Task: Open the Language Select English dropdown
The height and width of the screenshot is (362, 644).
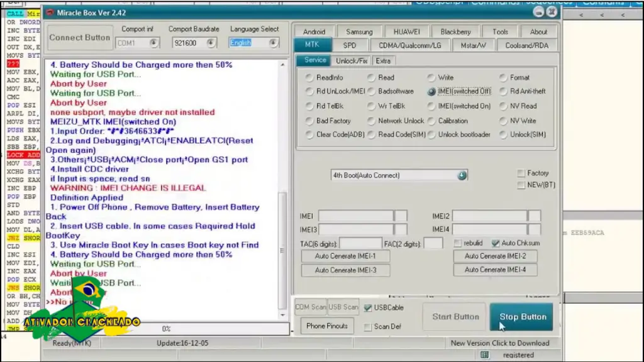Action: point(273,43)
